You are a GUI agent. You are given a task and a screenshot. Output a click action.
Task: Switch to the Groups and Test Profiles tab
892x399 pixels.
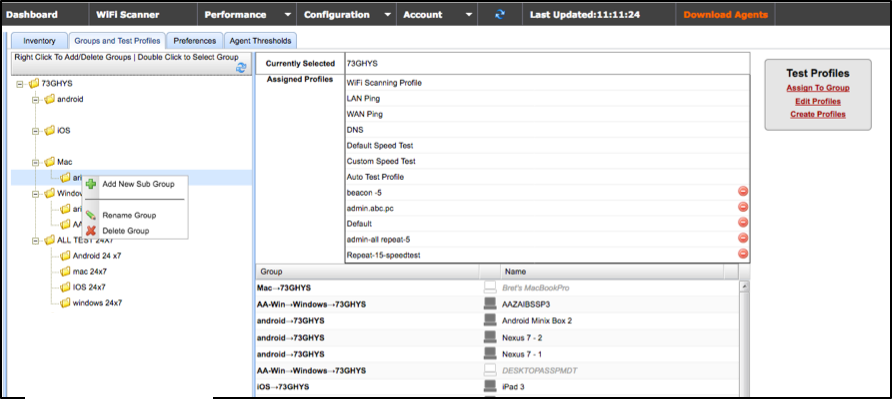pyautogui.click(x=118, y=41)
